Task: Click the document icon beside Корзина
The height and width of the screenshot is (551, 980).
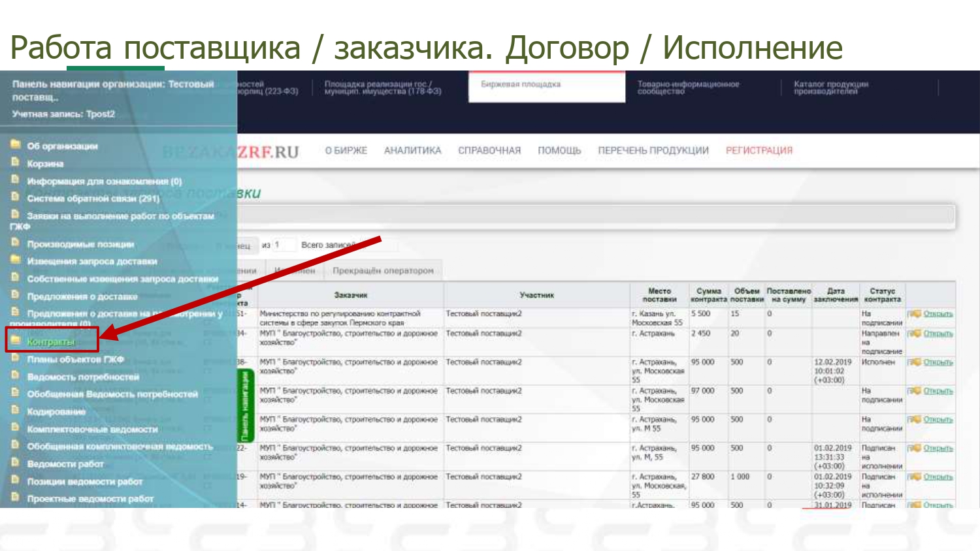Action: (x=15, y=163)
